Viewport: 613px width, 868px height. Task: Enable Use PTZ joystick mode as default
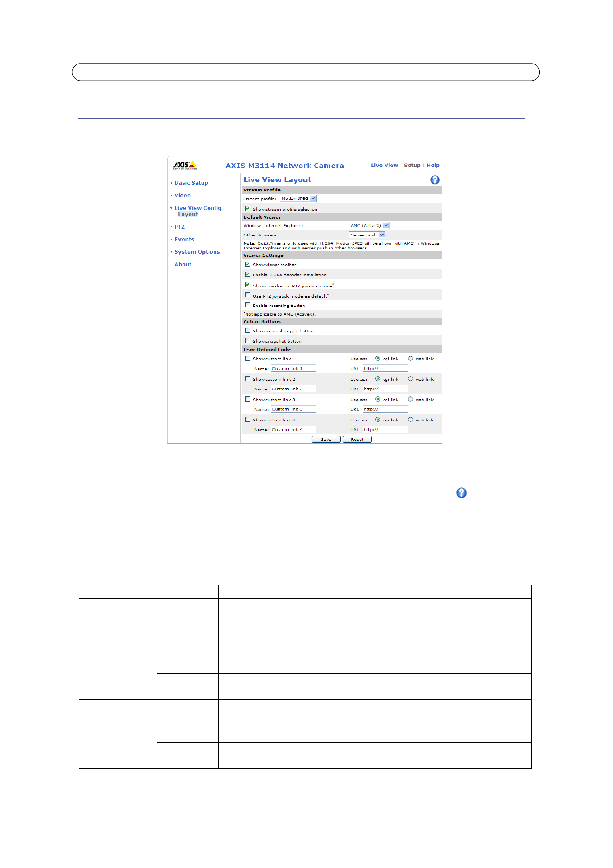(248, 295)
